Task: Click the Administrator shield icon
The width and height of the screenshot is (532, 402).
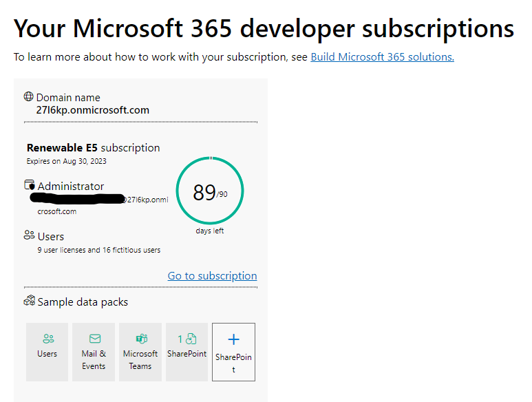Action: (x=30, y=185)
